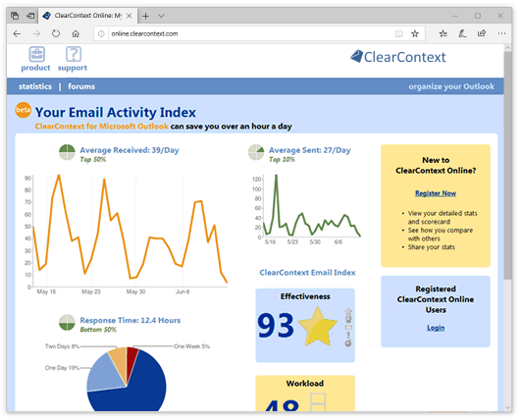This screenshot has width=522, height=420.
Task: Go back in the browser
Action: [x=17, y=33]
